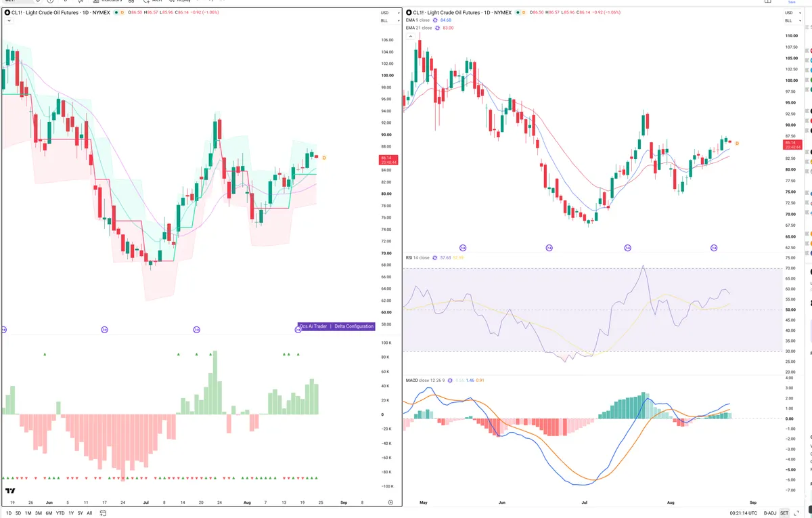Click rollover event marker near July on left chart
This screenshot has height=518, width=812.
click(x=196, y=330)
